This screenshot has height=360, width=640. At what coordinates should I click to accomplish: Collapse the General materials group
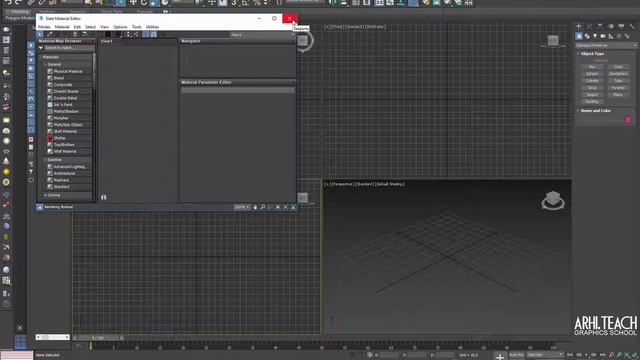coord(45,64)
